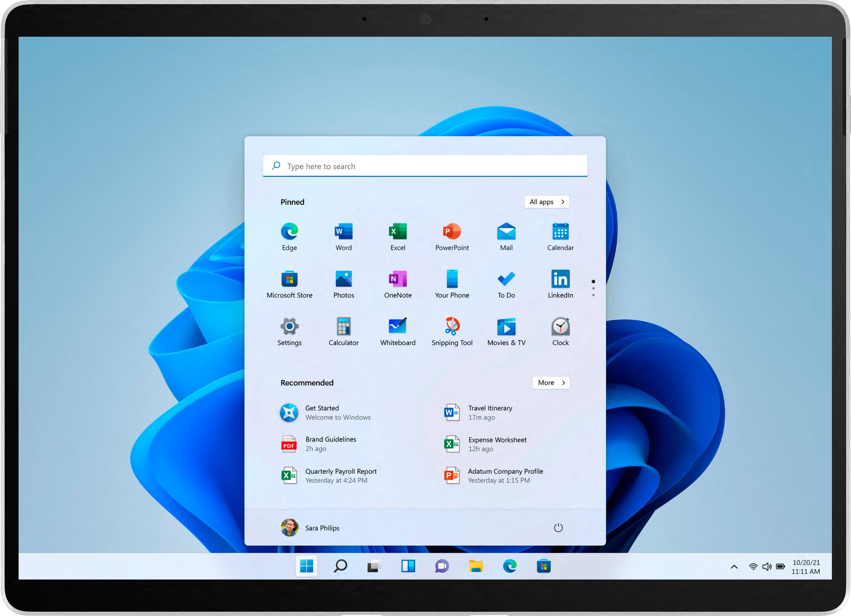This screenshot has height=616, width=851.
Task: Click the pinned apps page indicator dot
Action: [593, 282]
